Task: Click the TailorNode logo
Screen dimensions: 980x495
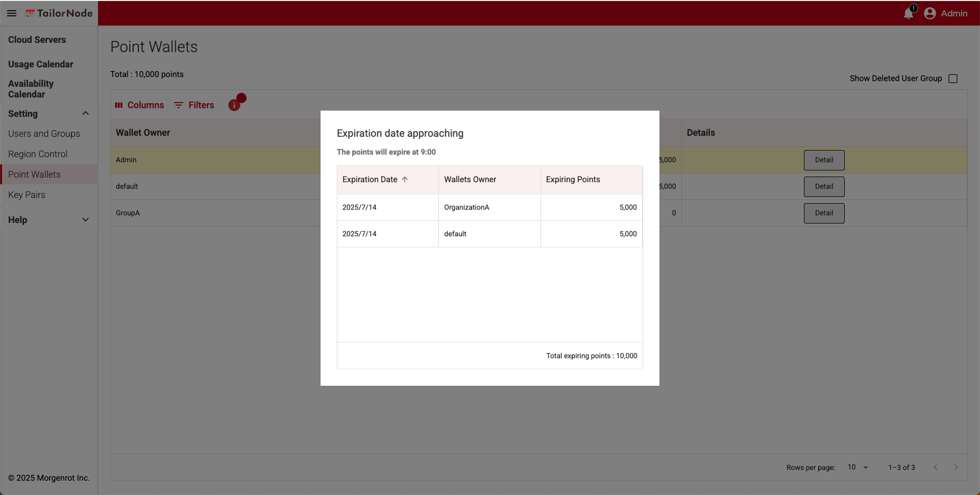Action: 59,13
